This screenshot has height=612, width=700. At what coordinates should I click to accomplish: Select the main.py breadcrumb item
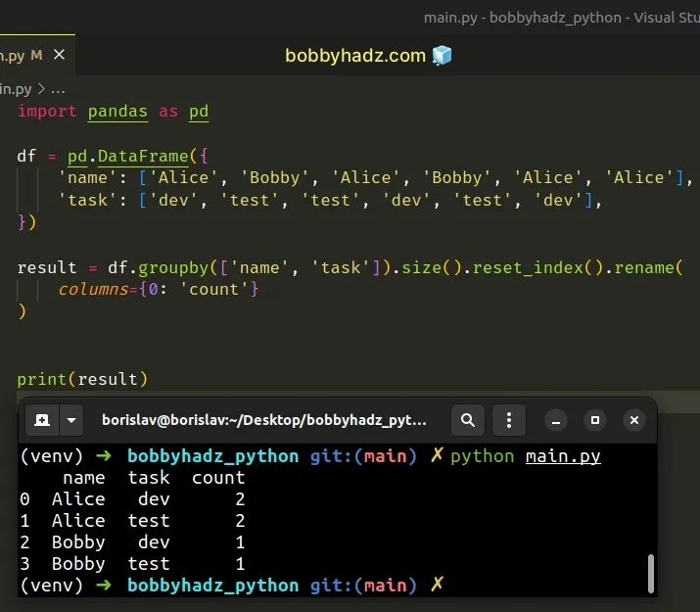click(16, 88)
